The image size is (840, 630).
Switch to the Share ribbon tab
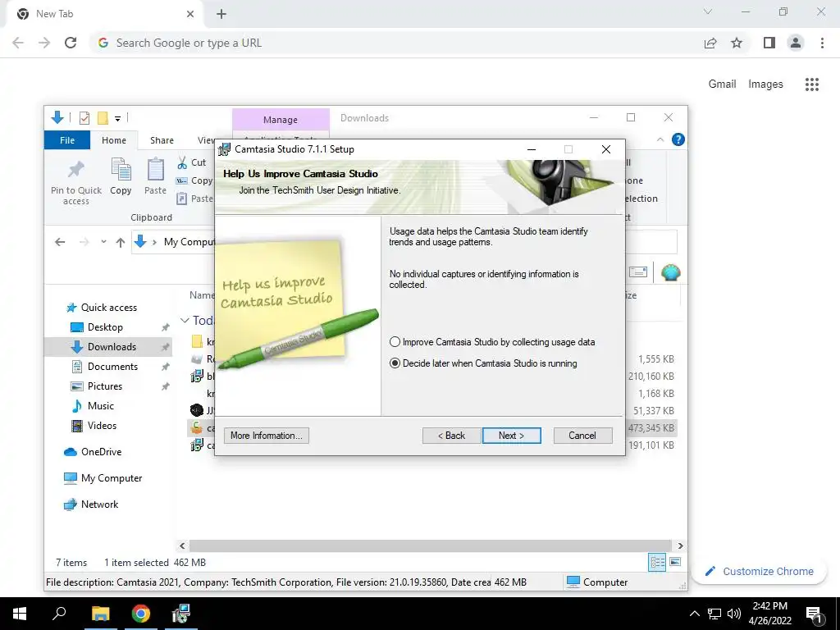[x=162, y=140]
